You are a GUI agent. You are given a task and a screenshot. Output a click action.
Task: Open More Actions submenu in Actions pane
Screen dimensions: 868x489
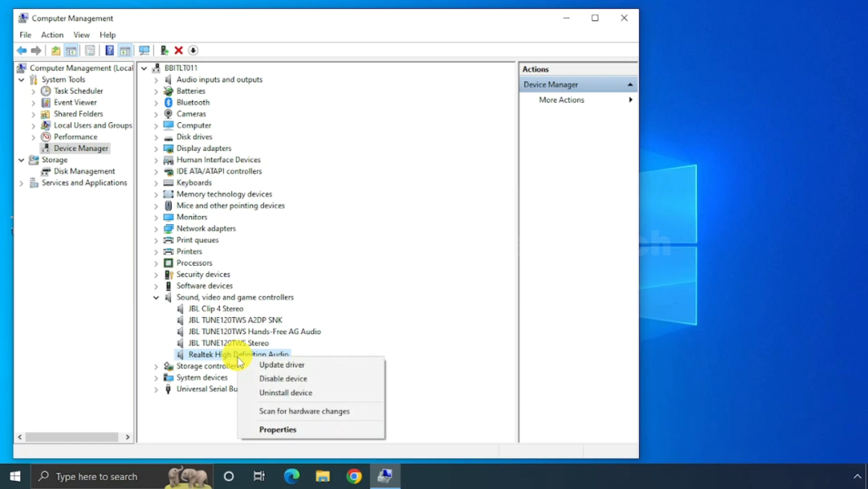[x=578, y=100]
